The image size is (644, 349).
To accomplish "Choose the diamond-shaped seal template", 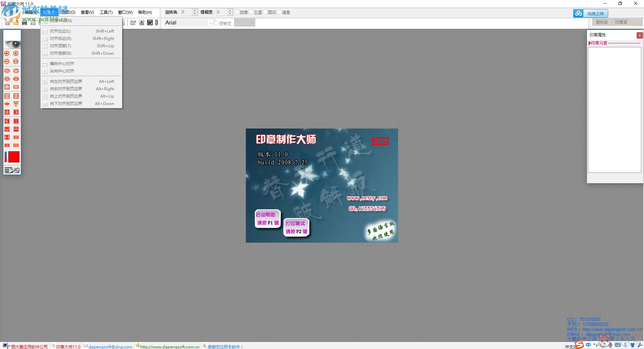I will (x=7, y=104).
